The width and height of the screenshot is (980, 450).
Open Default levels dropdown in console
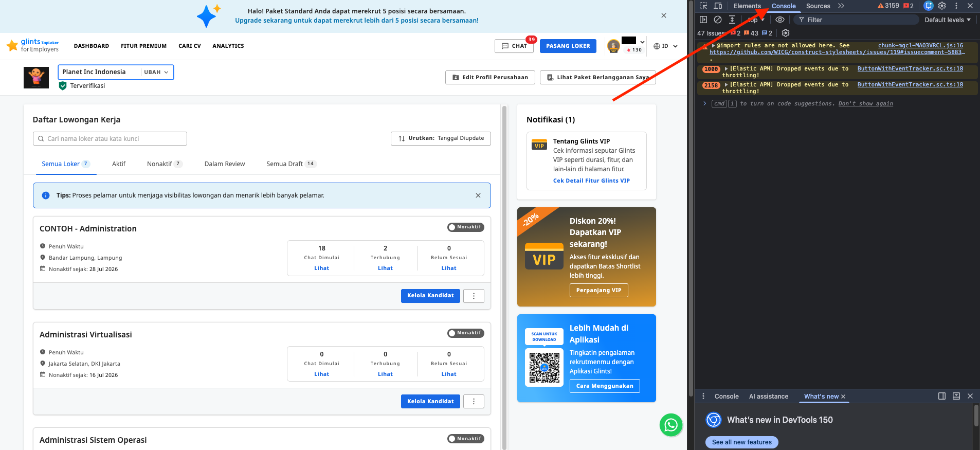(x=948, y=20)
